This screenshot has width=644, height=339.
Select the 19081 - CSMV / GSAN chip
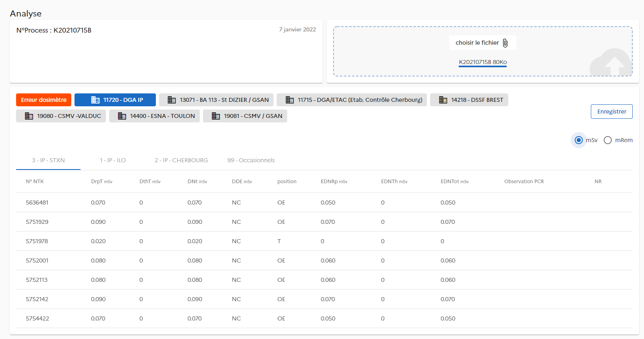pos(245,116)
